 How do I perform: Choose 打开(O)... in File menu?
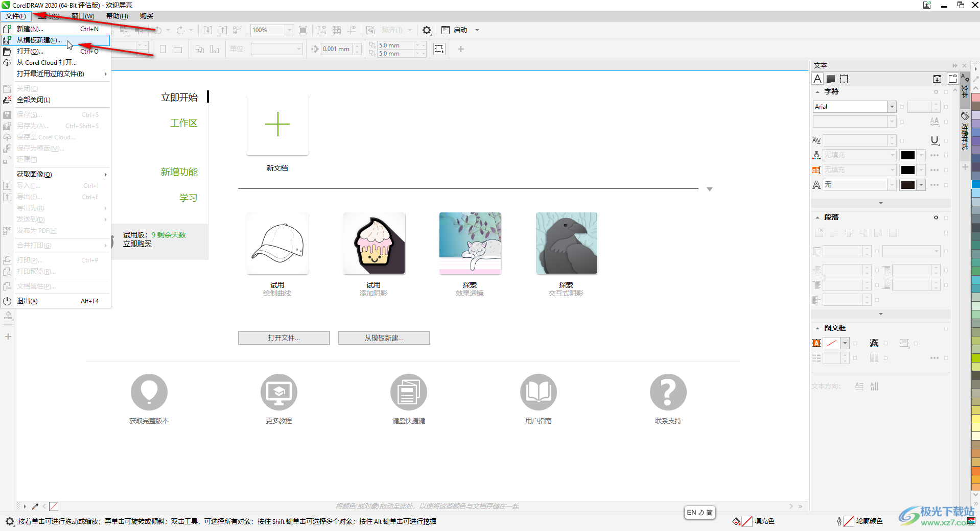click(x=56, y=52)
